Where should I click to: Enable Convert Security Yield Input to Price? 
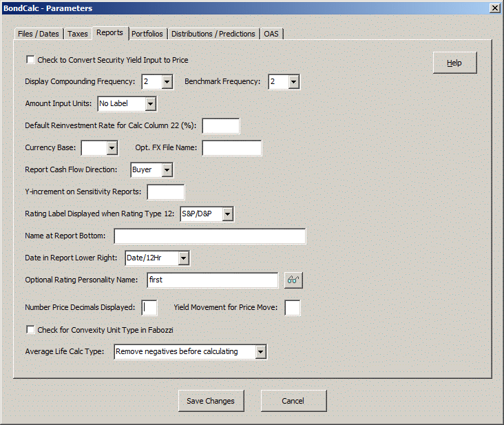(30, 60)
